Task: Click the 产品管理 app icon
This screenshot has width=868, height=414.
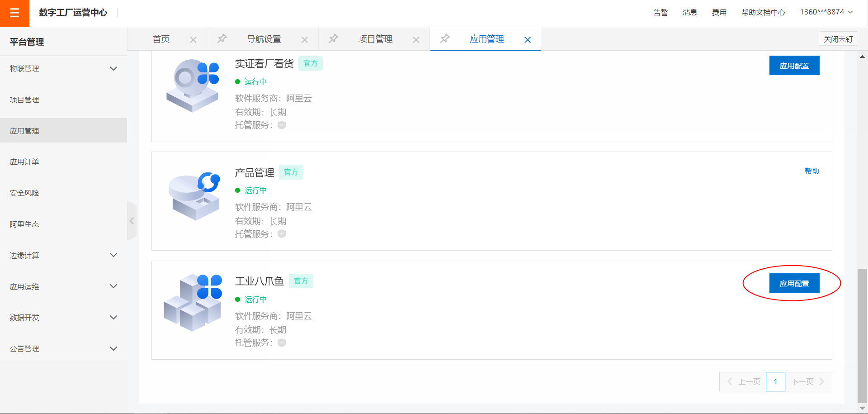Action: coord(194,196)
